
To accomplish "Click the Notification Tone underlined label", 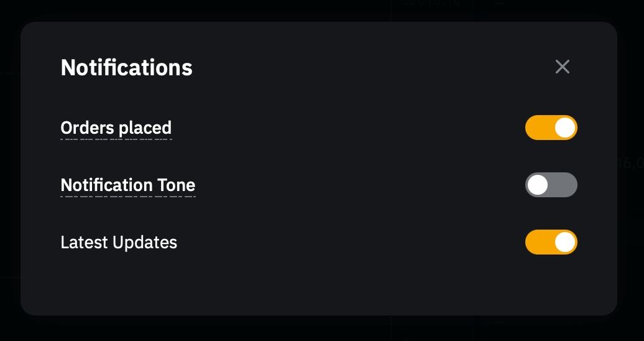I will pos(127,185).
